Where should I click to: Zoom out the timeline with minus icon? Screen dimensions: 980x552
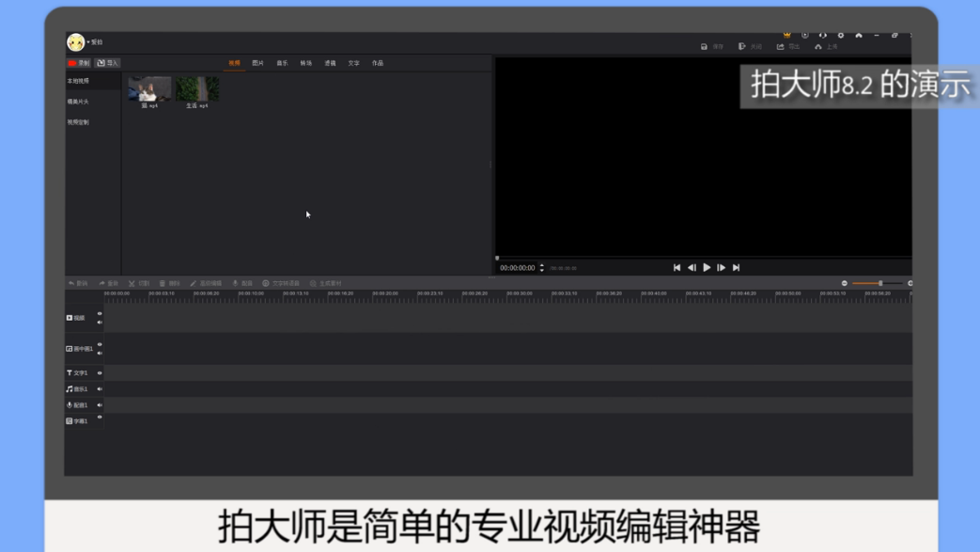coord(845,283)
